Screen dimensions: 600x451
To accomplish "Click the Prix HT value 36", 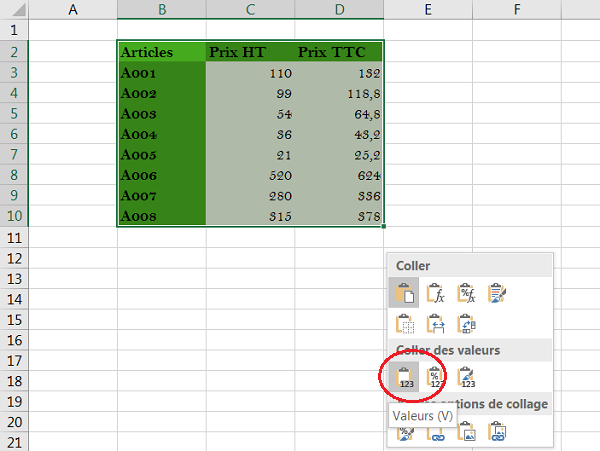I will click(250, 134).
